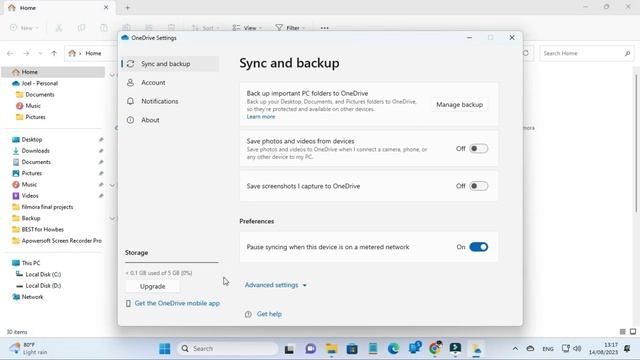Select Home in File Explorer navigation pane
Image resolution: width=640 pixels, height=360 pixels.
coord(53,72)
